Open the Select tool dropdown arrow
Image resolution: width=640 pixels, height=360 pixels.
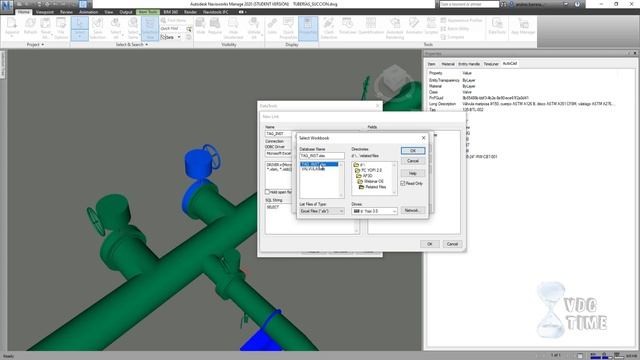point(80,37)
